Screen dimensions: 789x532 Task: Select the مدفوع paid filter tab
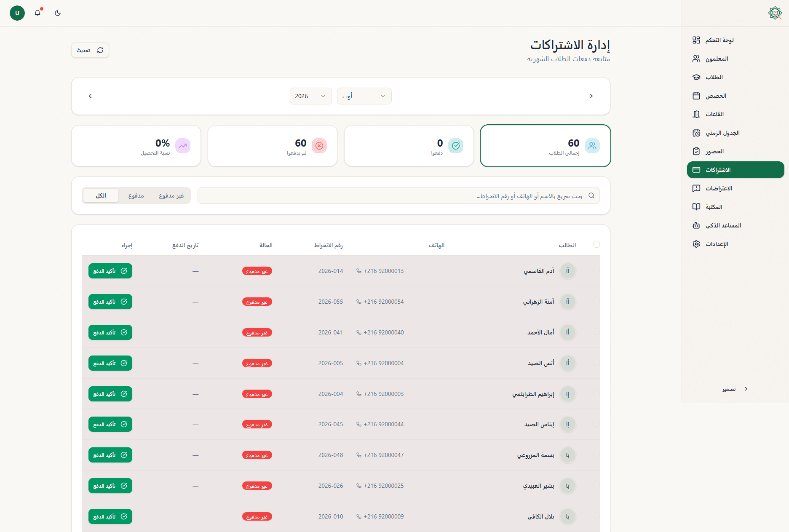click(136, 195)
